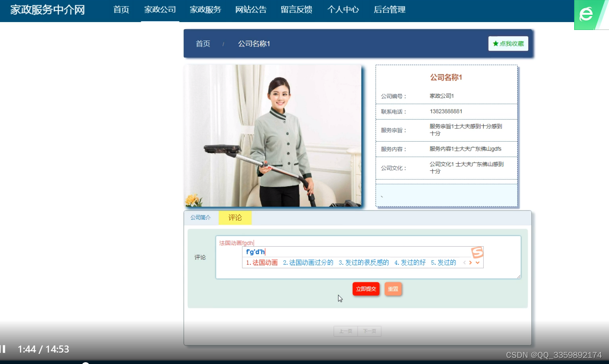609x364 pixels.
Task: Open the 家政服务 menu item
Action: point(206,10)
